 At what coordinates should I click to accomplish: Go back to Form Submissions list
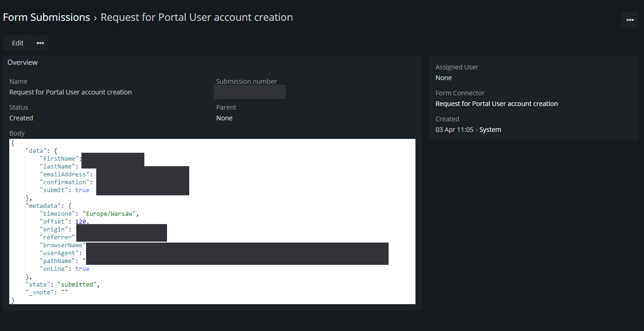pyautogui.click(x=46, y=18)
